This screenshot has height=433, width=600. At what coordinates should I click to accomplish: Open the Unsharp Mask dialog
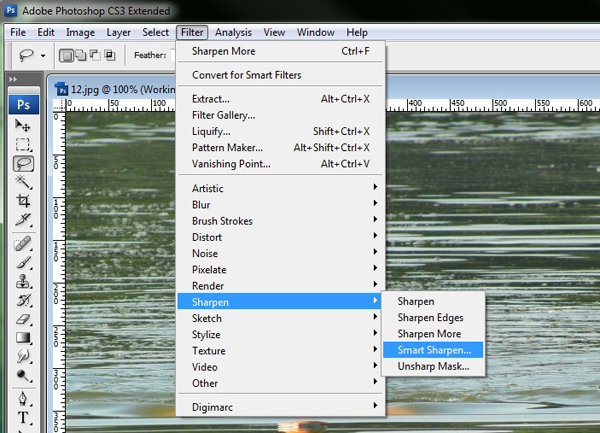(433, 366)
